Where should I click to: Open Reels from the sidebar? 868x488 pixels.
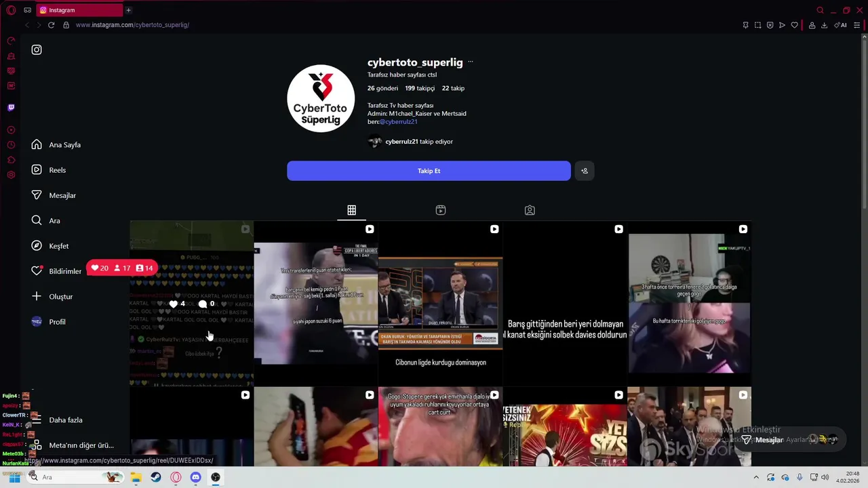[49, 170]
